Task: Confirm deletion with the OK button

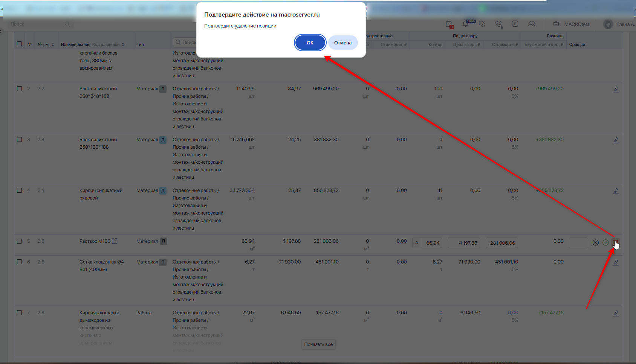Action: 310,43
